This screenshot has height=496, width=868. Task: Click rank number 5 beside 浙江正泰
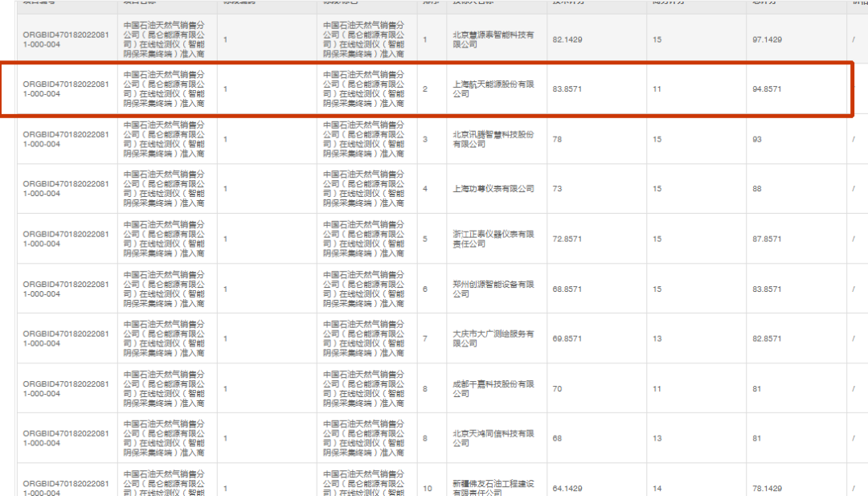pyautogui.click(x=425, y=239)
